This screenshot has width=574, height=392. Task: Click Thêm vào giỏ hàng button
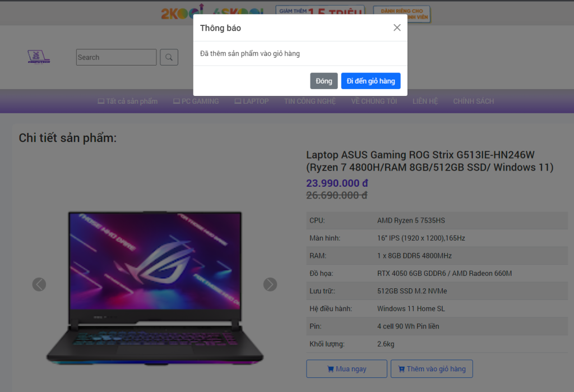pyautogui.click(x=432, y=369)
